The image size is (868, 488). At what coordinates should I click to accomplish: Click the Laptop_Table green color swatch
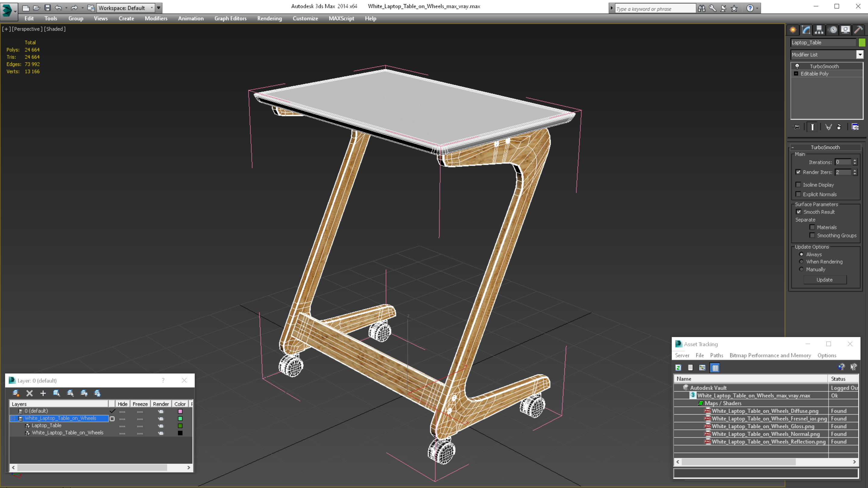(862, 42)
